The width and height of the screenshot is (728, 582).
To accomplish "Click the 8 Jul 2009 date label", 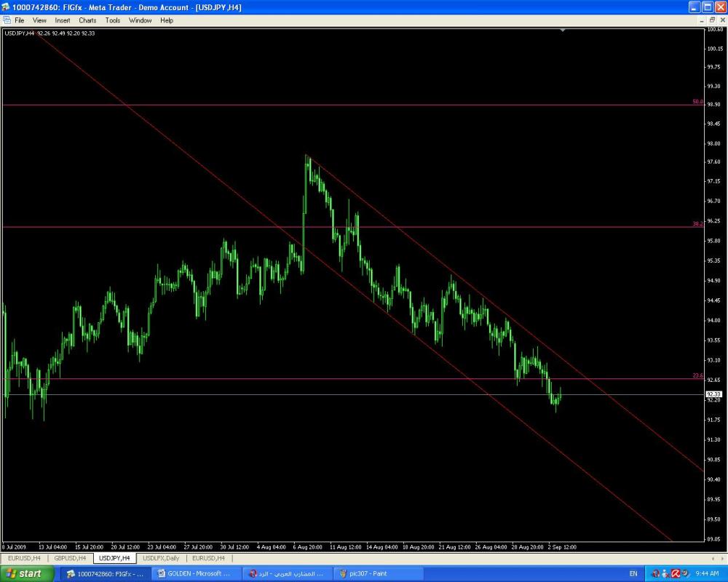I will [15, 547].
